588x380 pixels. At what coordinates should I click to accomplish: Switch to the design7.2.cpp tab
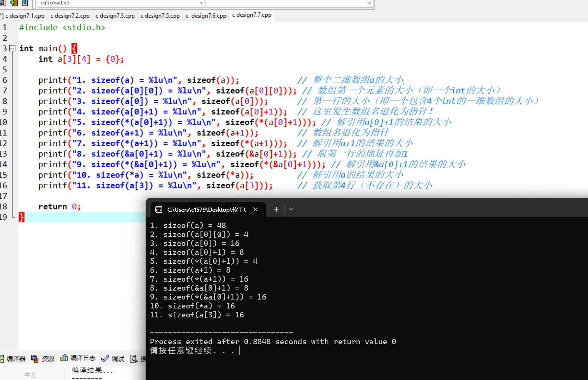tap(70, 16)
